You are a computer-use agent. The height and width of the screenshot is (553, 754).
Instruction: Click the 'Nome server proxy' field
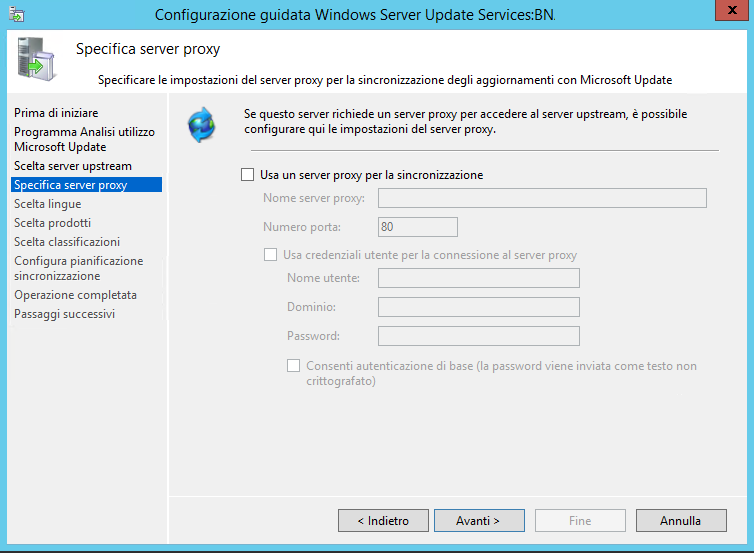click(542, 198)
